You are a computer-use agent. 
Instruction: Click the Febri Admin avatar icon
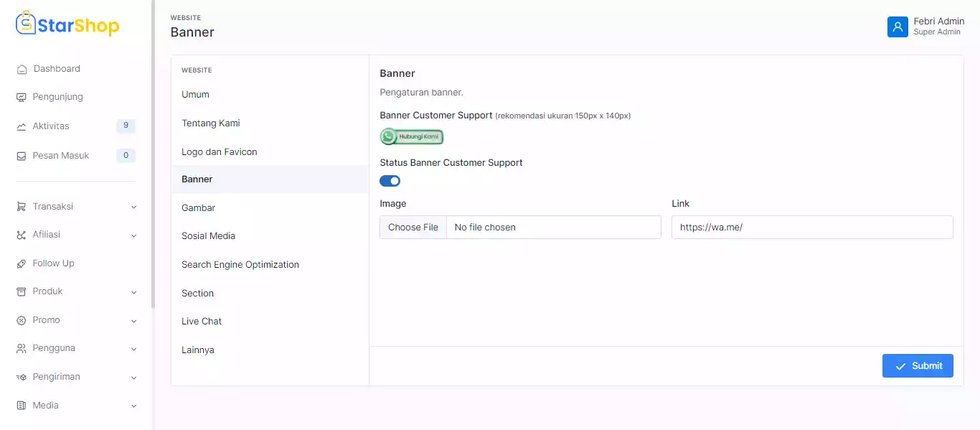897,27
